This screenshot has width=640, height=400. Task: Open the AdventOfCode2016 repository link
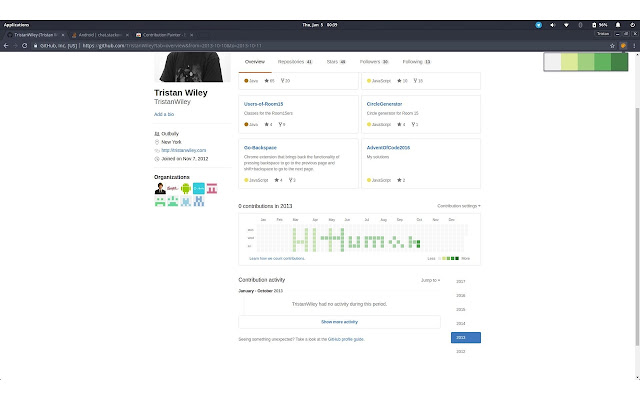388,148
